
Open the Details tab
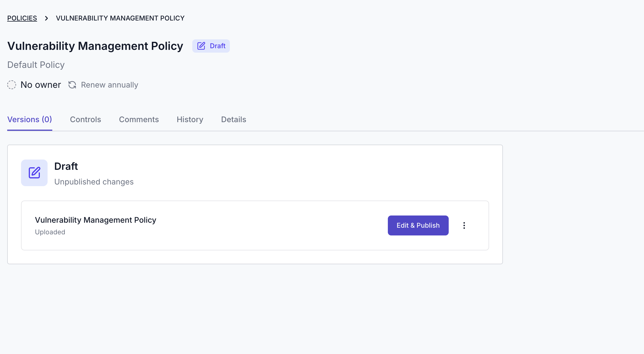[234, 120]
